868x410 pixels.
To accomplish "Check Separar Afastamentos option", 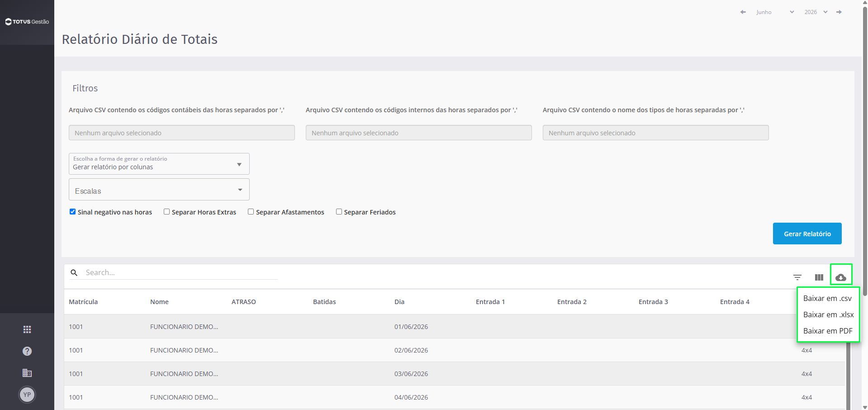I will (x=251, y=212).
